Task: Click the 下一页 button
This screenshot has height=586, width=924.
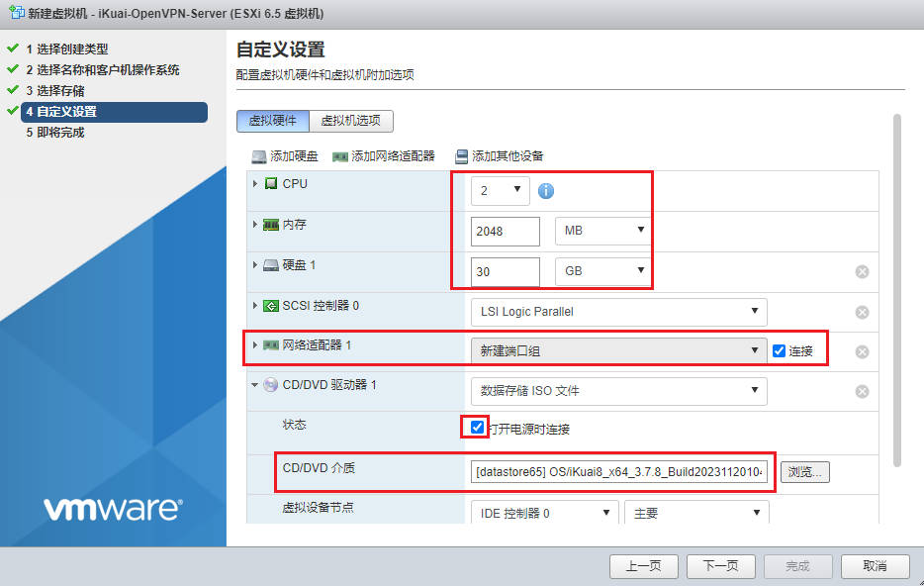Action: point(720,566)
